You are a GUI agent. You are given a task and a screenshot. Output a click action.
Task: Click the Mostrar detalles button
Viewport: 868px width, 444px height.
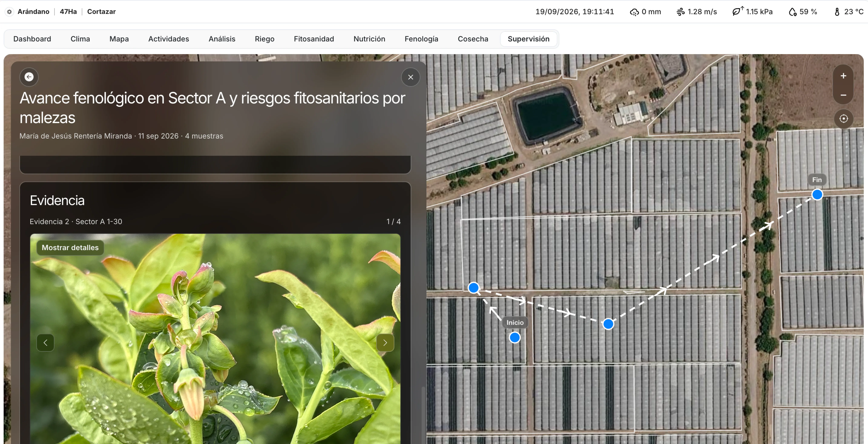pyautogui.click(x=70, y=248)
